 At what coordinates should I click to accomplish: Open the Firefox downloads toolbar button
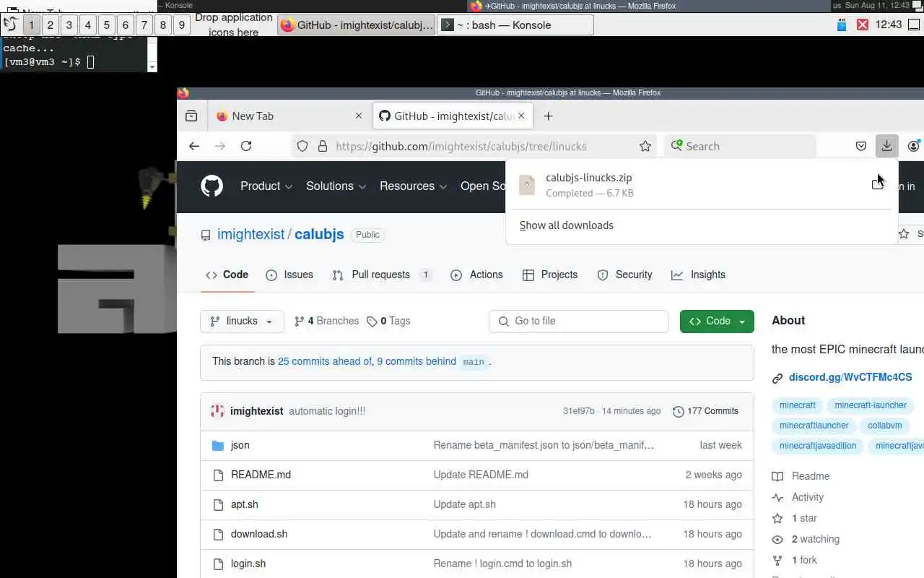(886, 146)
